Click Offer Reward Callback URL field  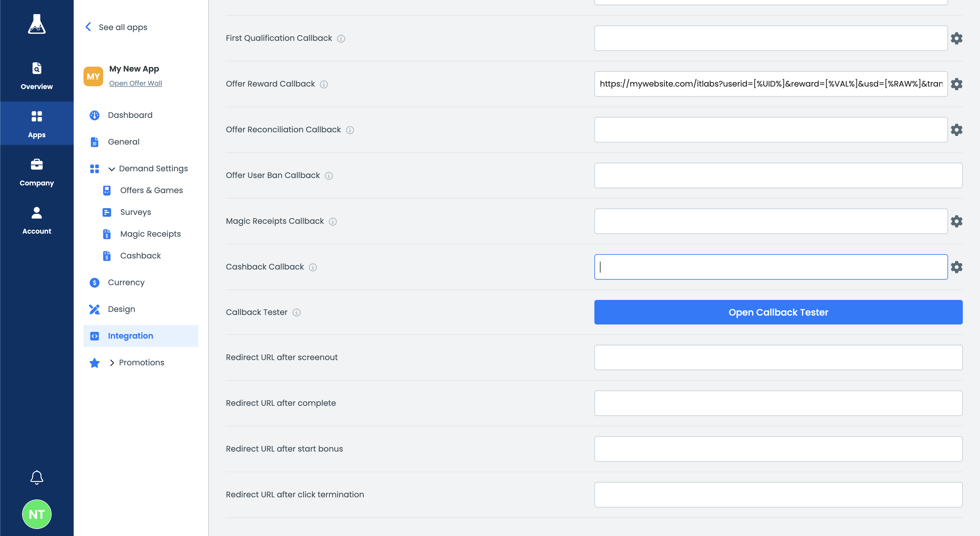tap(771, 84)
